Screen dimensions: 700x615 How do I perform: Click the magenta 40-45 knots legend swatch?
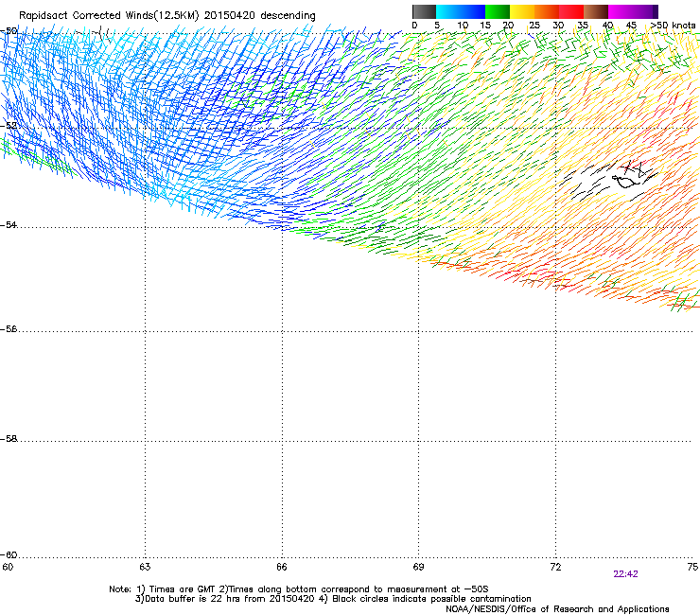point(621,11)
